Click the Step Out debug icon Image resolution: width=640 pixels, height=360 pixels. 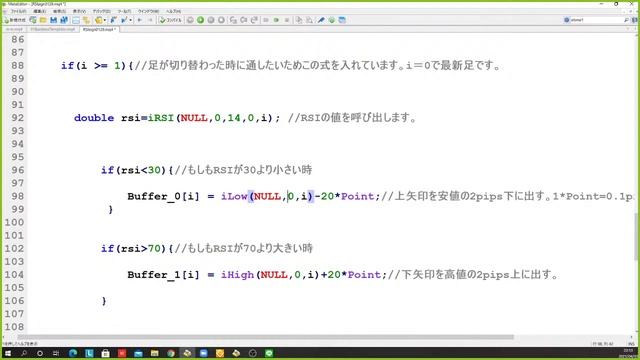click(254, 20)
